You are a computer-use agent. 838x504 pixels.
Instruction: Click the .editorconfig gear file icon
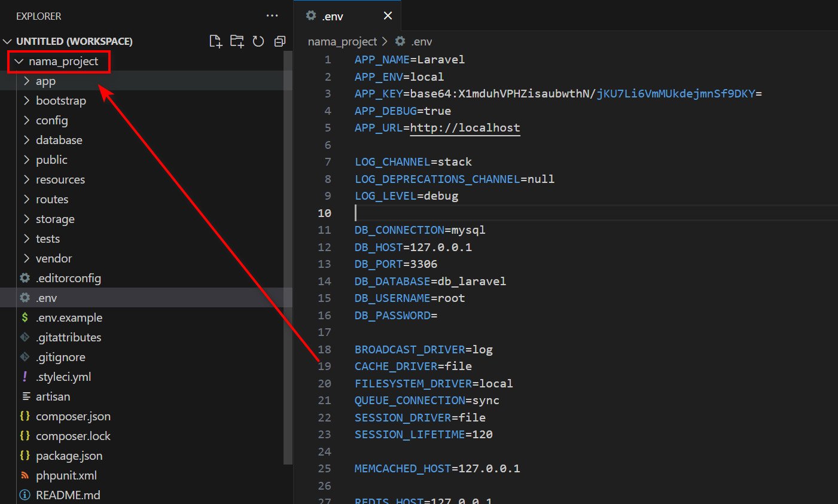pos(25,278)
